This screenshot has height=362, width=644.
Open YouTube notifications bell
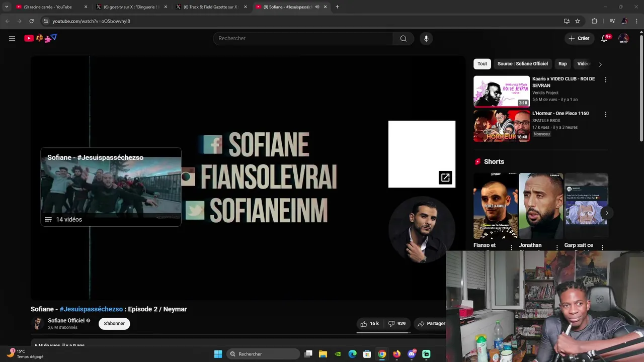605,38
